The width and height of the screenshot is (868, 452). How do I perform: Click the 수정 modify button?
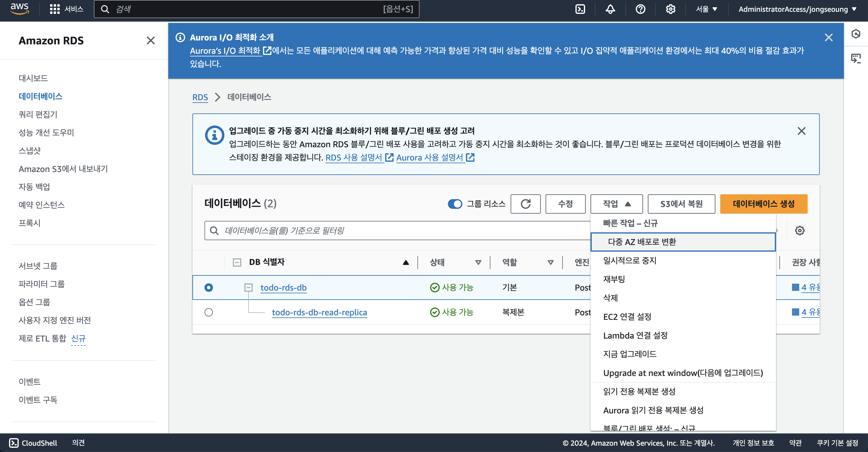pos(565,204)
